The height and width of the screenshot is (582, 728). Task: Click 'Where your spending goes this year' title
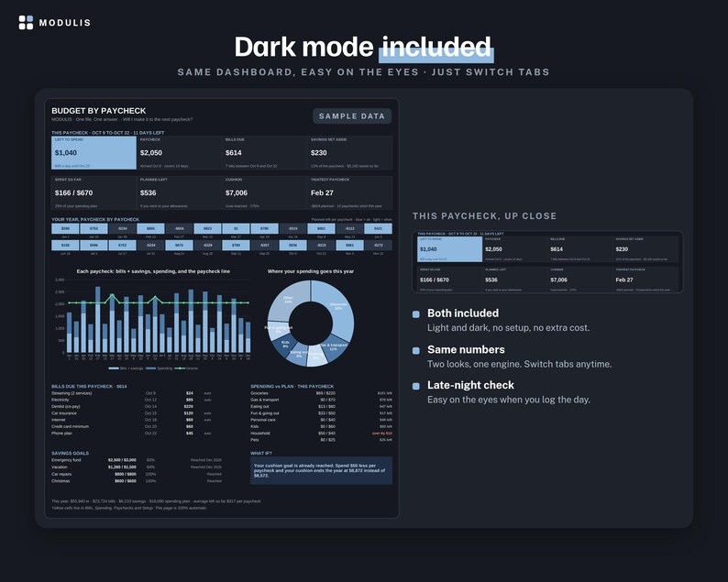pos(311,271)
